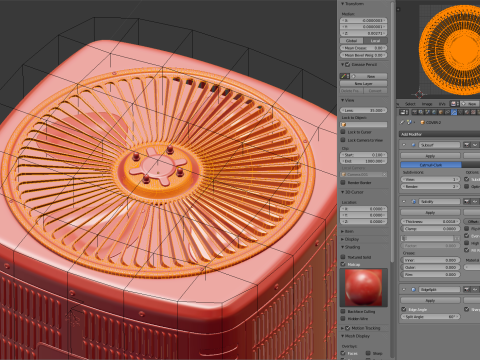Enable the Render Border checkbox
Viewport: 480px width, 360px height.
click(343, 183)
